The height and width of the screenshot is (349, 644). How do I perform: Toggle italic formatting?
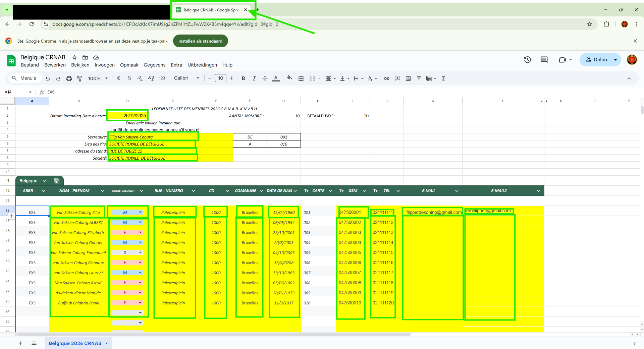pyautogui.click(x=254, y=78)
